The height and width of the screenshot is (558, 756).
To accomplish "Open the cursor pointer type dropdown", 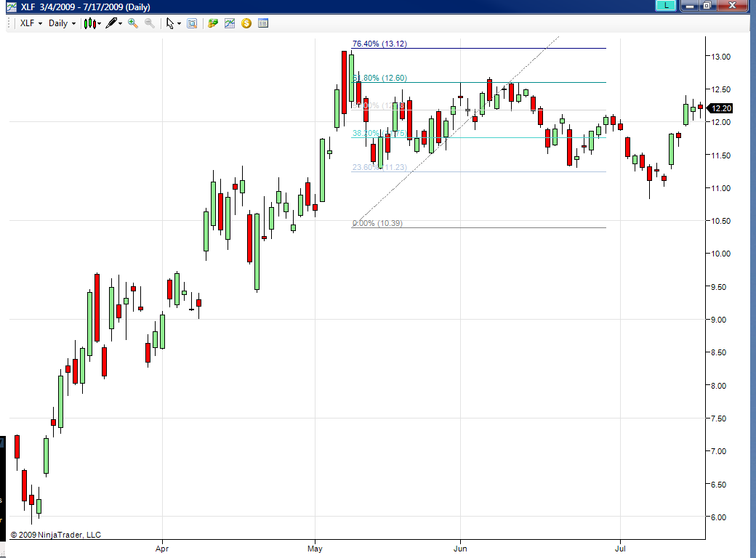I will (173, 23).
